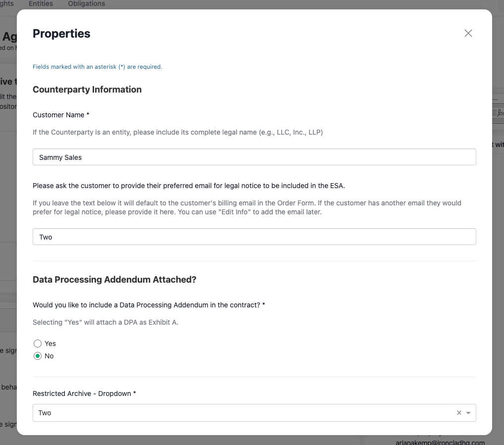Image resolution: width=504 pixels, height=445 pixels.
Task: Open the partially visible Insights tab
Action: point(7,4)
